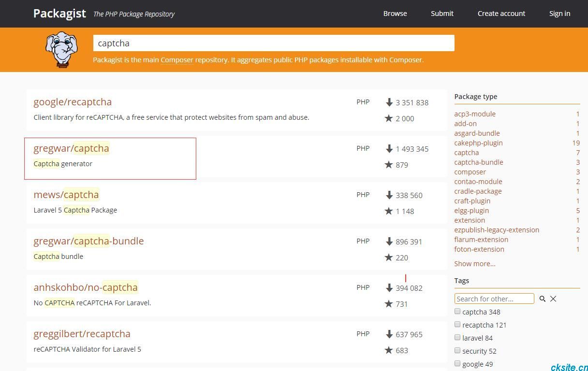Filter by ezpublish-legacy-extension package type
Viewport: 588px width, 371px height.
point(497,230)
